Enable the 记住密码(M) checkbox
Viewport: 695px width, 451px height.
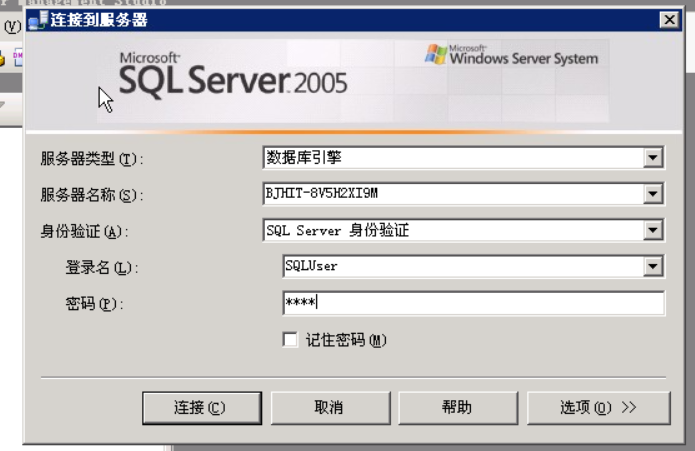click(x=290, y=340)
